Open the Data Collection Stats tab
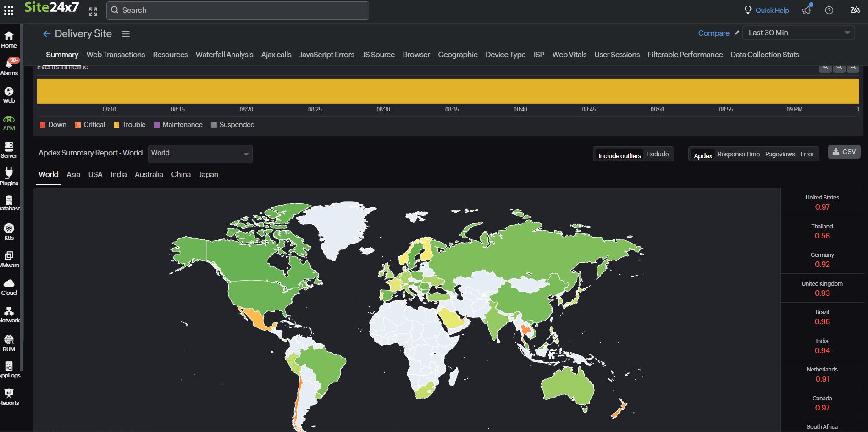 tap(765, 55)
